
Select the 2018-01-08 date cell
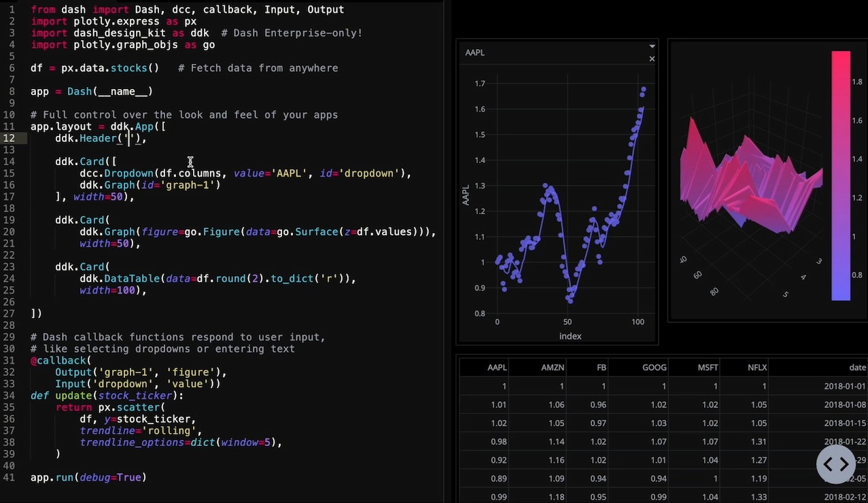tap(845, 404)
